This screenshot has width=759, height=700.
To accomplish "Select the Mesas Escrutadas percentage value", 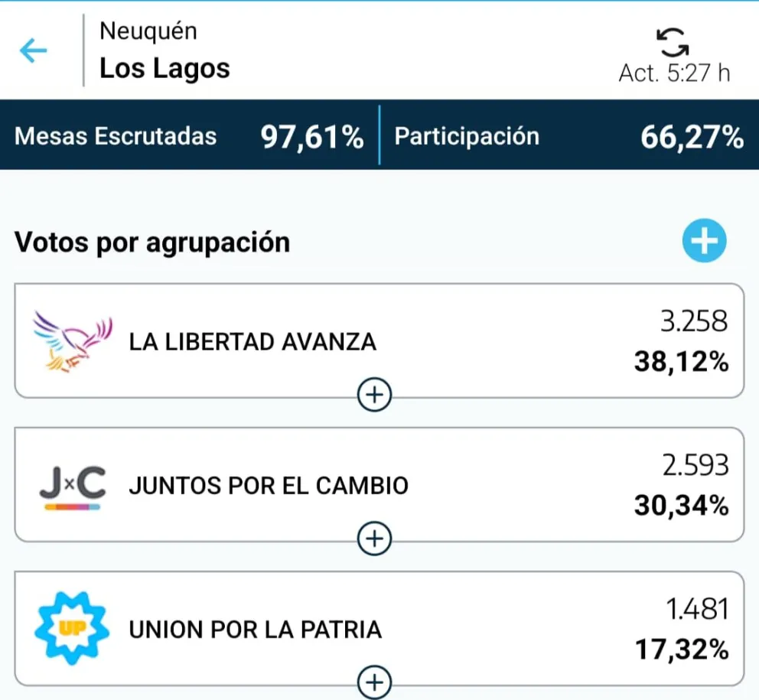I will pos(311,135).
